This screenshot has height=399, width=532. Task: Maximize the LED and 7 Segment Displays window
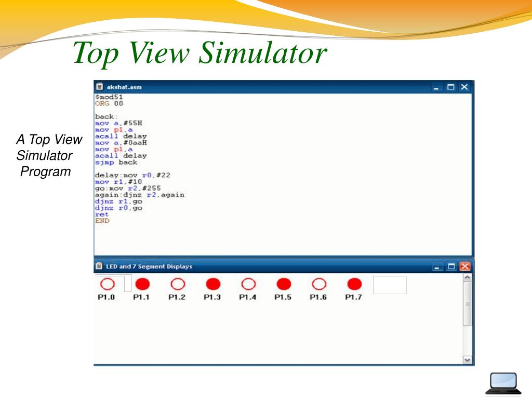coord(451,267)
